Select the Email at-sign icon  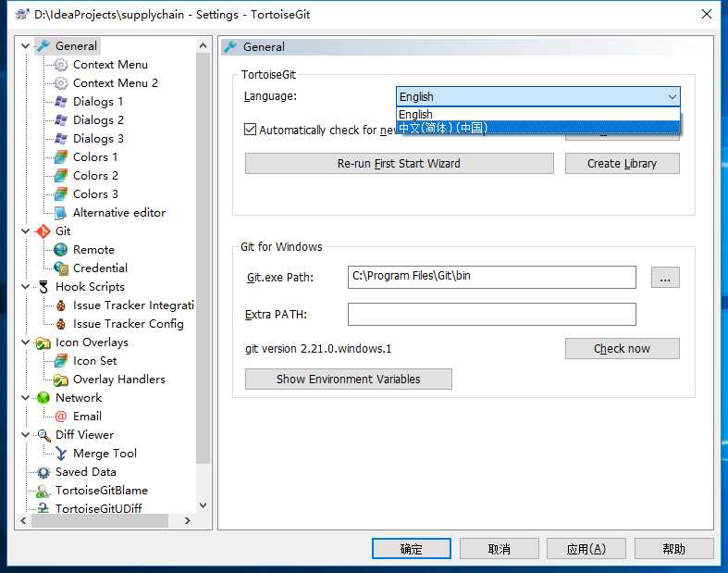[x=60, y=417]
